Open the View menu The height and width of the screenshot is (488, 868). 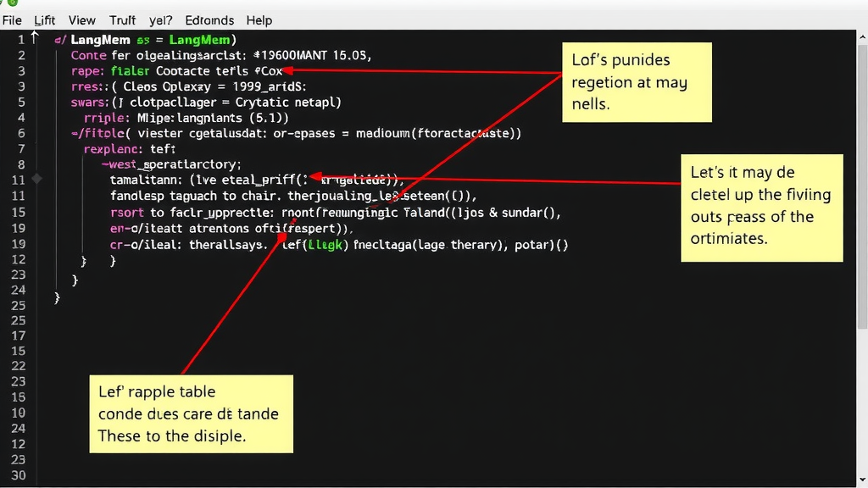click(81, 20)
